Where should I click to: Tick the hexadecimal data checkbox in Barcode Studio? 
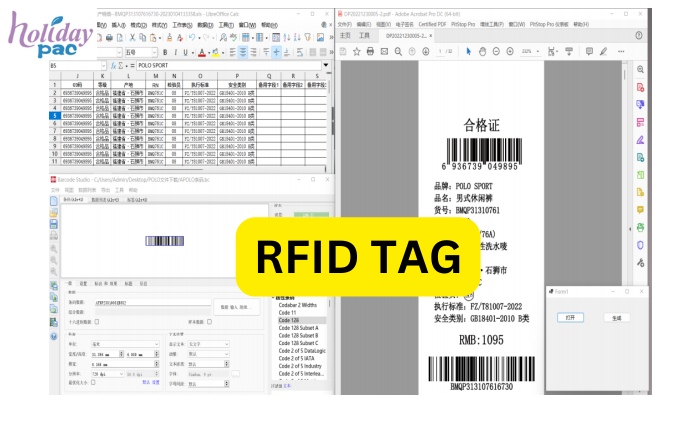pos(97,322)
